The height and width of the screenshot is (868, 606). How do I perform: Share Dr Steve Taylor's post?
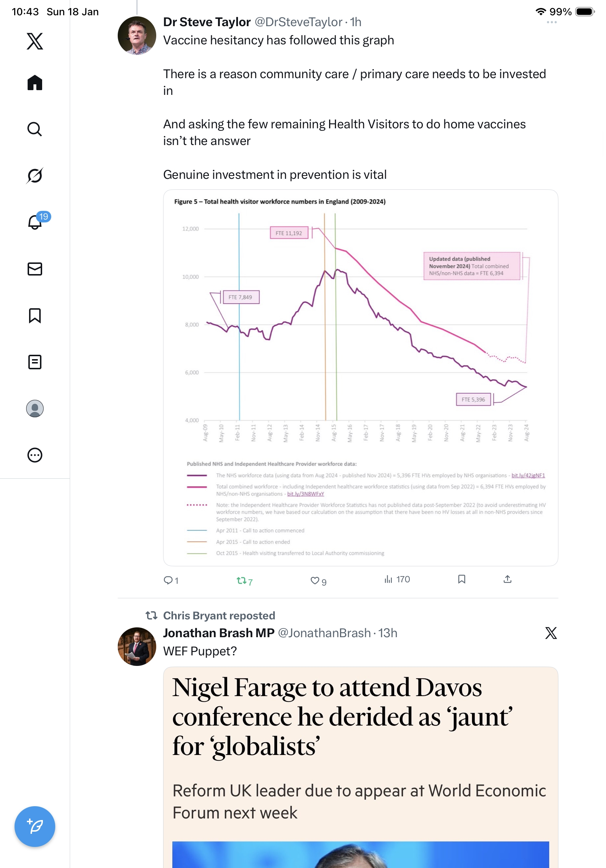click(x=507, y=579)
